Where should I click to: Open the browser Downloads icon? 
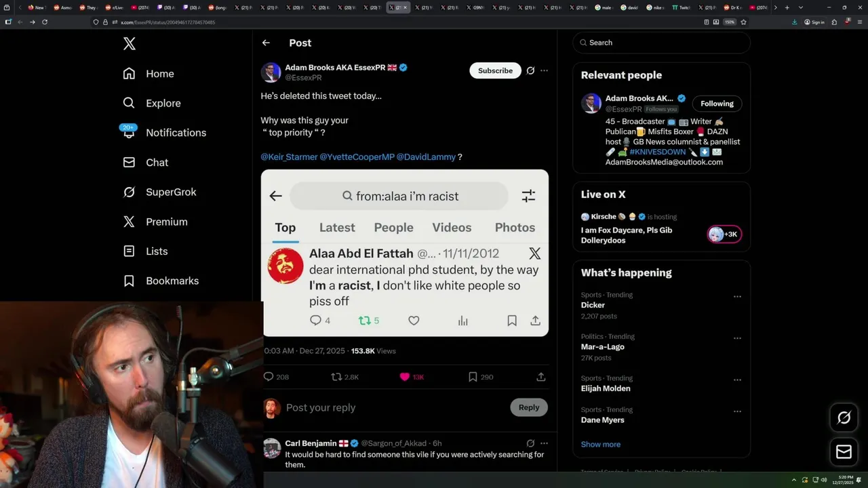pyautogui.click(x=795, y=22)
